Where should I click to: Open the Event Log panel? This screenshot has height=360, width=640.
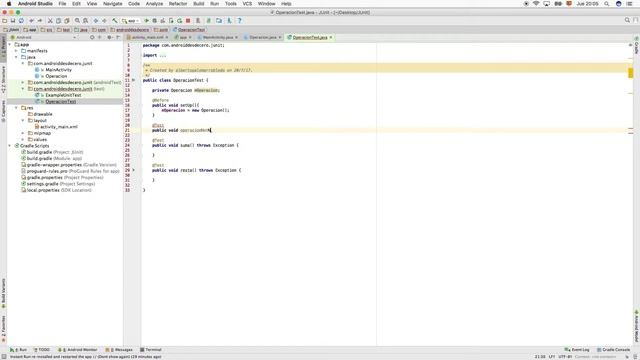click(x=577, y=350)
